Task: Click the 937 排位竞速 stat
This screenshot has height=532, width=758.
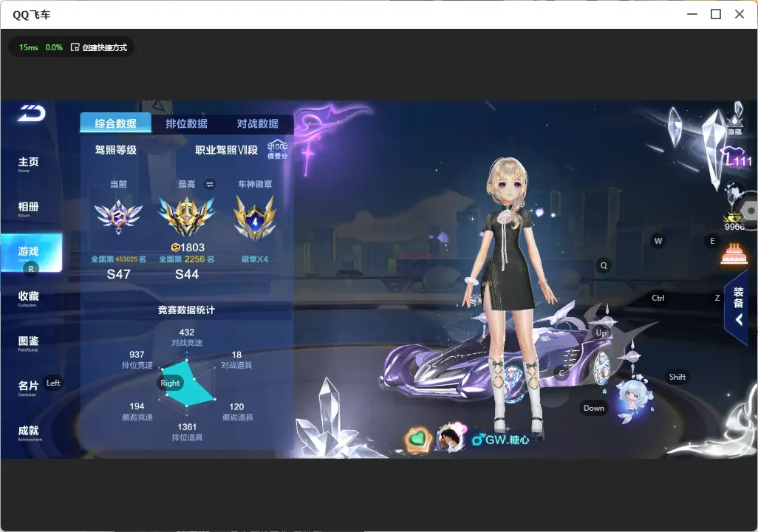Action: (137, 359)
